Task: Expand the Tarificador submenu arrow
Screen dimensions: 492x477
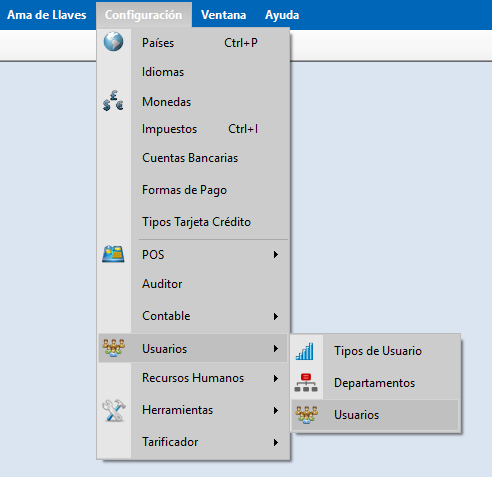Action: [276, 443]
